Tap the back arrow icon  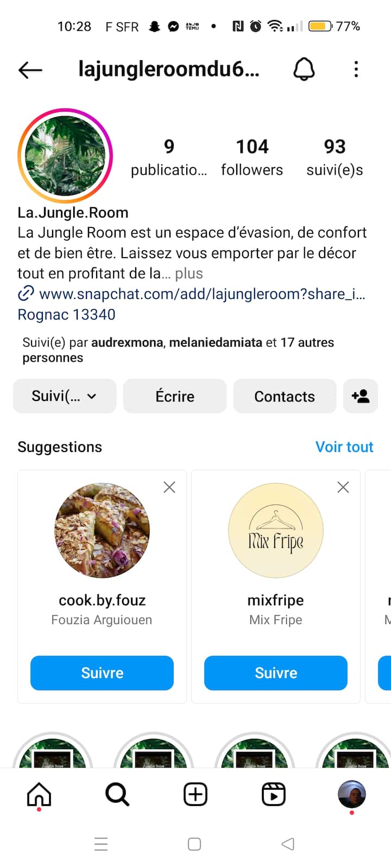(x=30, y=69)
